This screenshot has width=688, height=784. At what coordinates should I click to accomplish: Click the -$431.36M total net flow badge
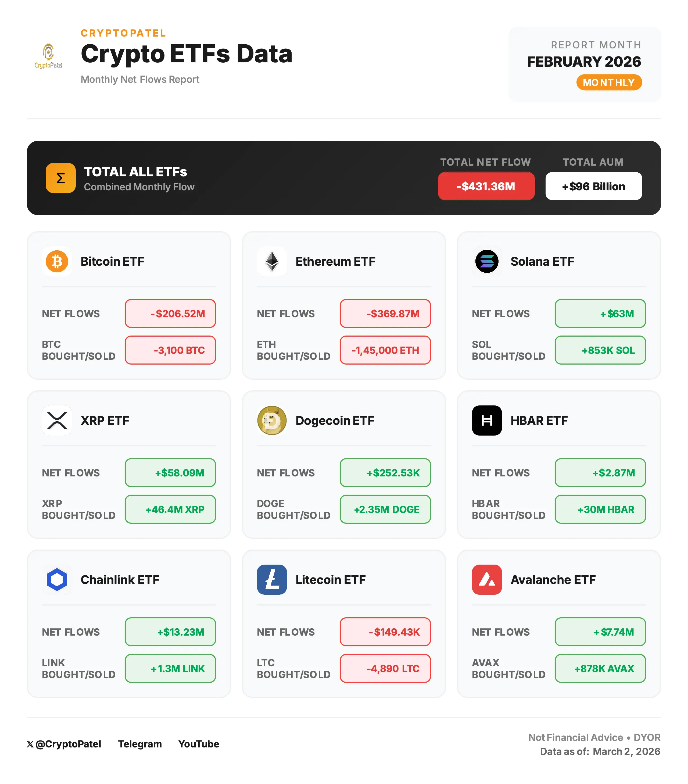tap(486, 186)
